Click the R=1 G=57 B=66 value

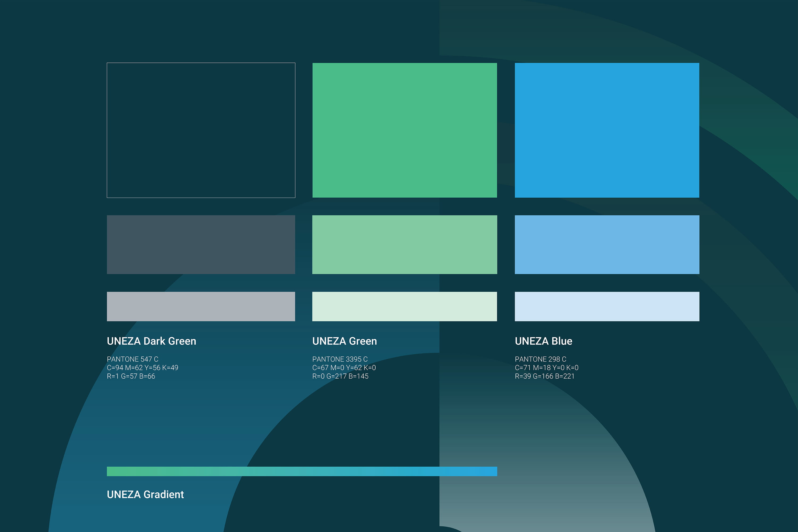coord(131,376)
